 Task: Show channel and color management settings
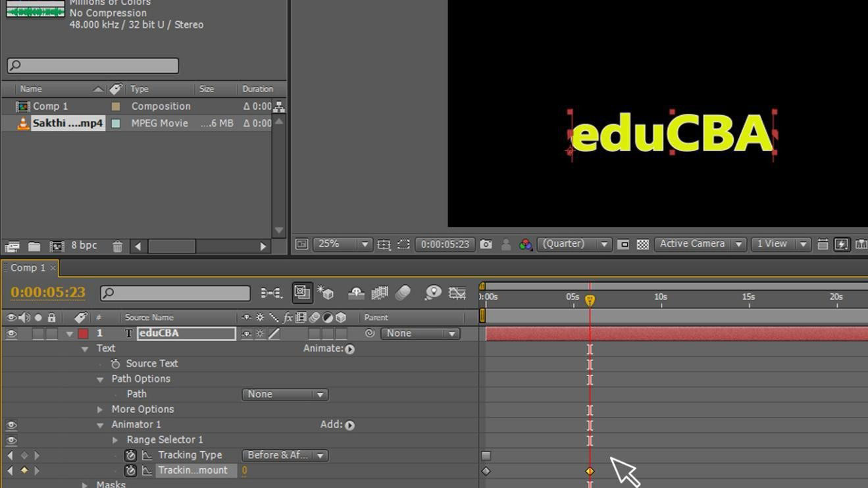pos(525,244)
